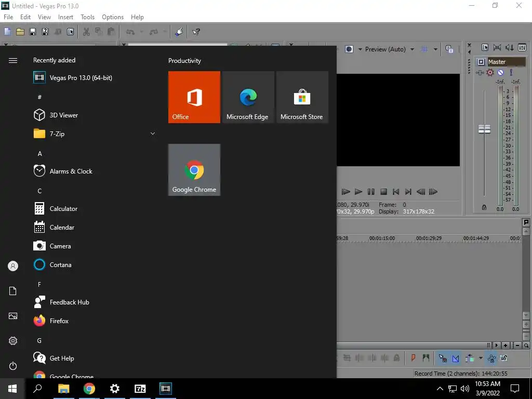This screenshot has width=532, height=399.
Task: Click Play From Start in video preview
Action: coord(345,192)
